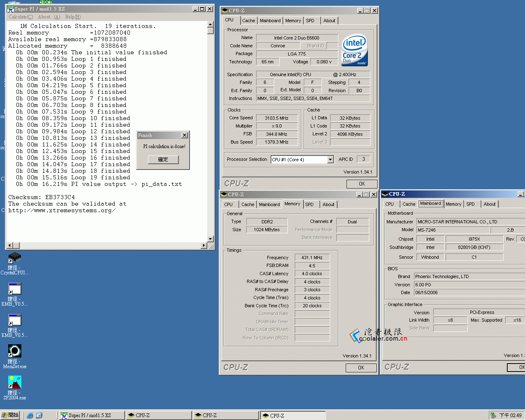
Task: Click motherboard Model field MS-7246
Action: point(453,230)
